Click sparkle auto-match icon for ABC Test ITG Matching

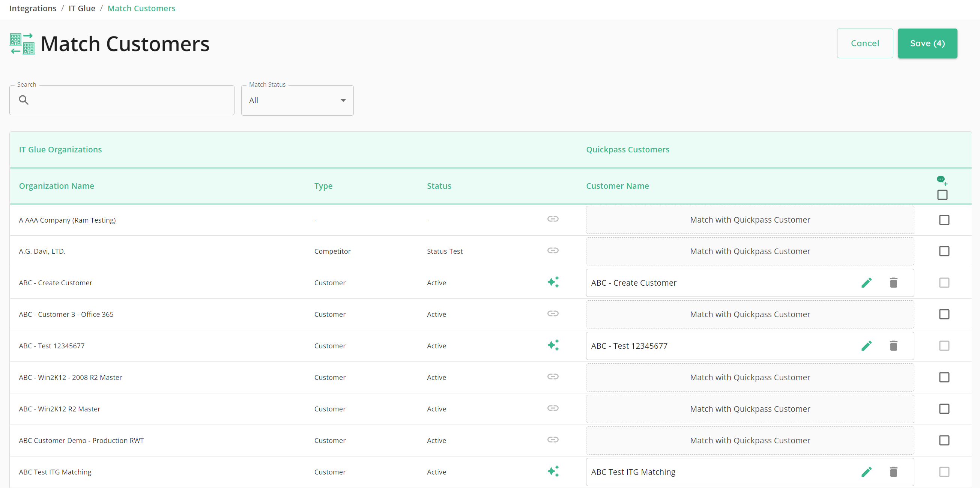pyautogui.click(x=553, y=471)
